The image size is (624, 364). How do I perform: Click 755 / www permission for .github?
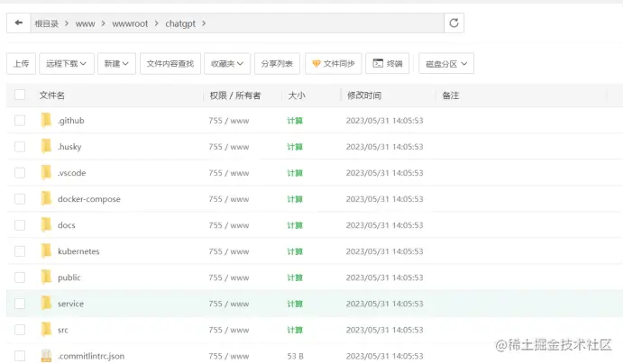pos(229,121)
